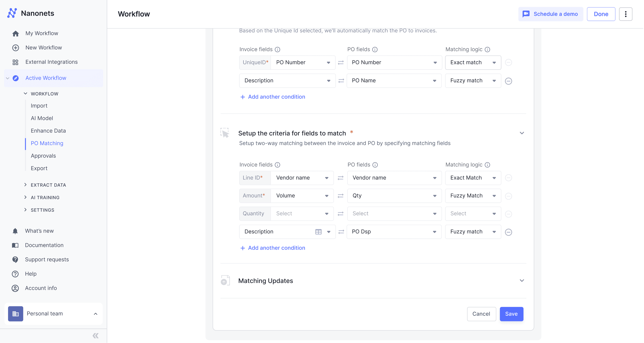Image resolution: width=644 pixels, height=343 pixels.
Task: Click the Save button
Action: pyautogui.click(x=511, y=314)
